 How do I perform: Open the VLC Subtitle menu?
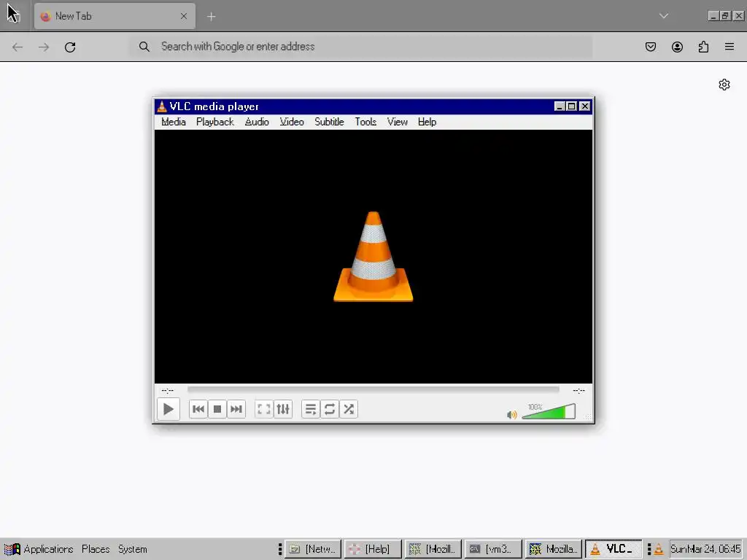click(x=329, y=122)
